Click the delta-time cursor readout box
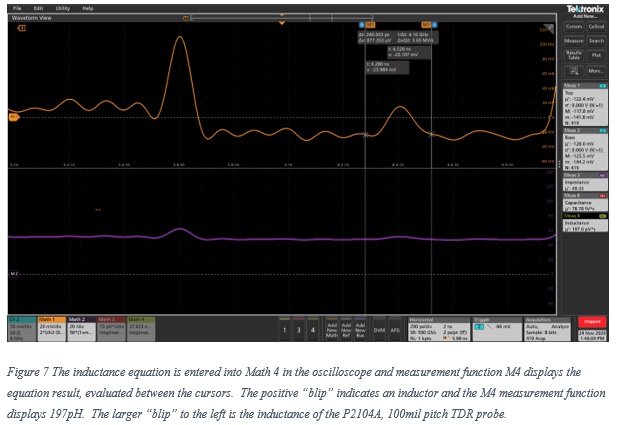 pos(398,38)
